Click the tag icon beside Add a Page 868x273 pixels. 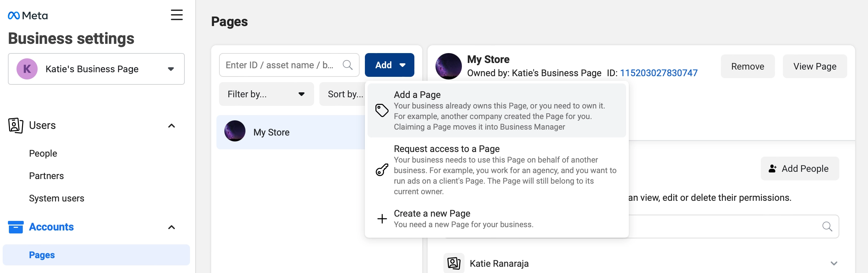click(382, 110)
